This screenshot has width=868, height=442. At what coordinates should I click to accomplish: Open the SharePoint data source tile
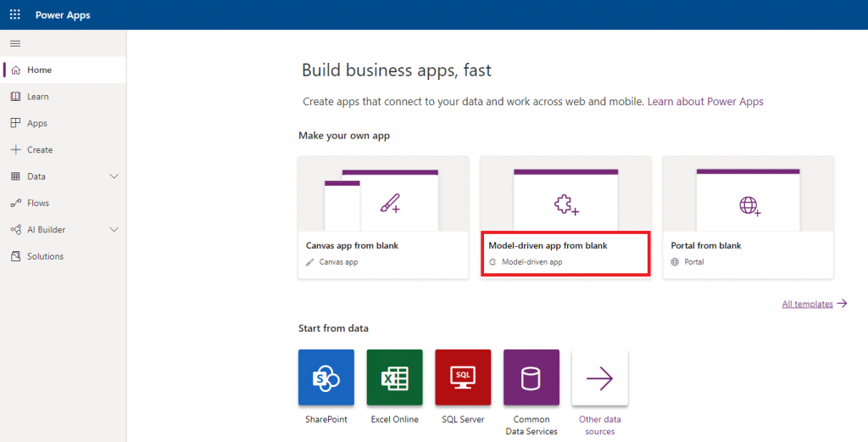point(326,378)
